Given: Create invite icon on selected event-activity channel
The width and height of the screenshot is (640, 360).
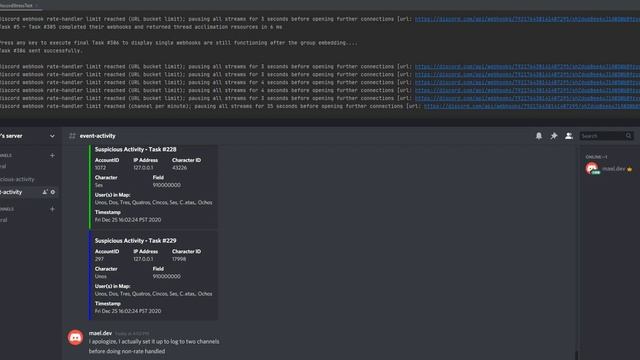Looking at the screenshot, I should [x=45, y=192].
